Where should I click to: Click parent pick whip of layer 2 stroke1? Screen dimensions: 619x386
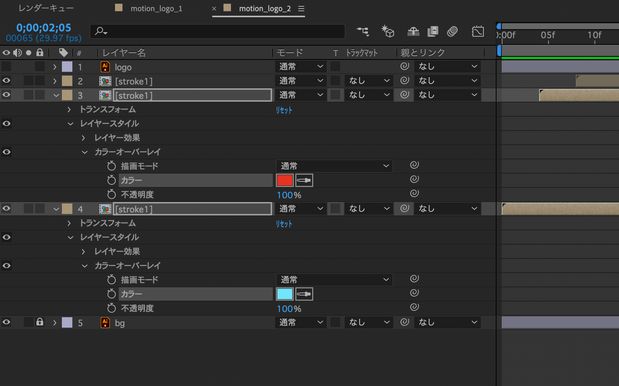(404, 81)
